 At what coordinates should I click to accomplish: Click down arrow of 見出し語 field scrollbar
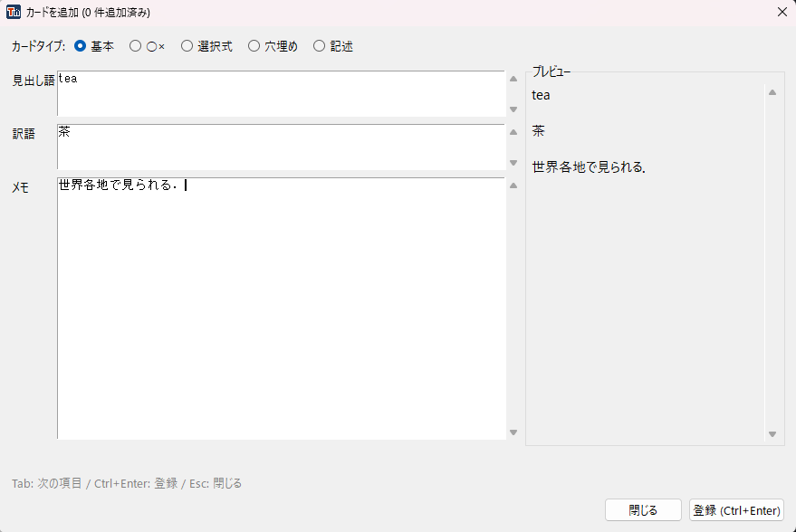click(x=513, y=109)
